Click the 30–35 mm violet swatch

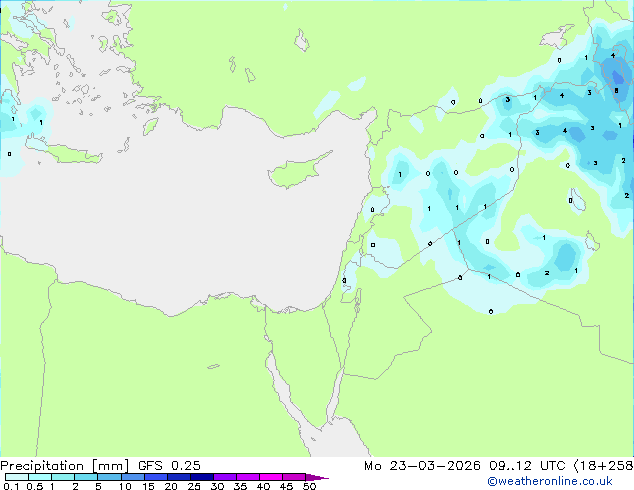tap(224, 477)
